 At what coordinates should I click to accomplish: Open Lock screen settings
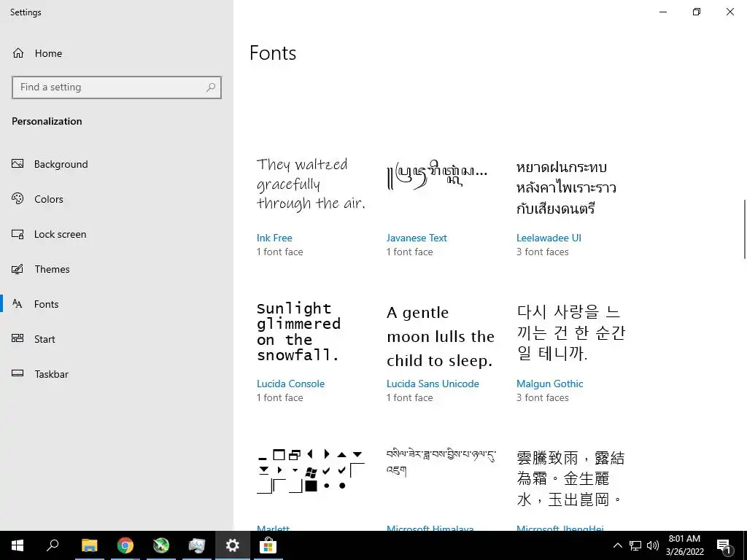pos(60,234)
